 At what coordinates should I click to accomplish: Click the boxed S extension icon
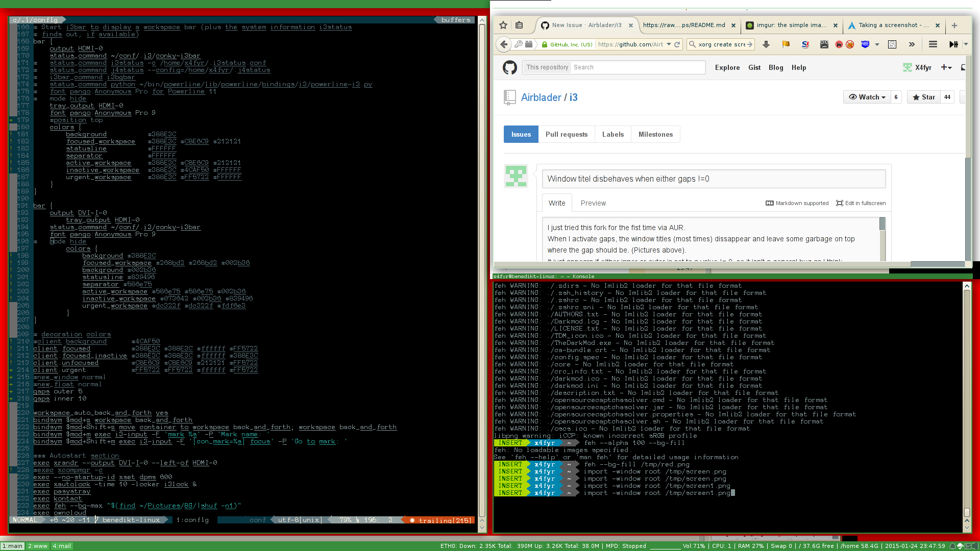pyautogui.click(x=892, y=44)
